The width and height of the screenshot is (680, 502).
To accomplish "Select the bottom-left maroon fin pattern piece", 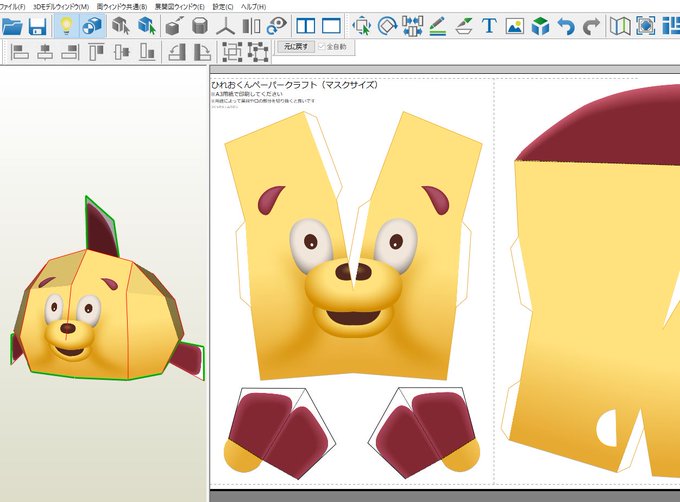I will [280, 434].
